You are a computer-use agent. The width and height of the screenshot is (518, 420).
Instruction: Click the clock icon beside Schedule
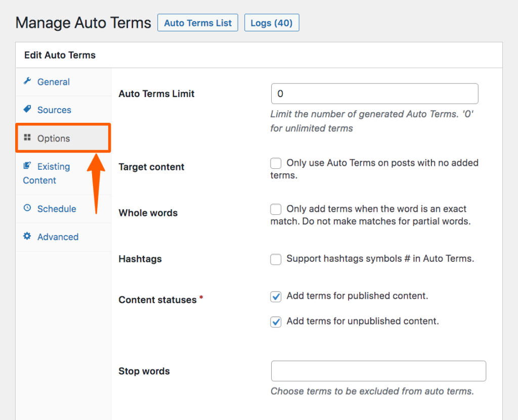tap(27, 208)
